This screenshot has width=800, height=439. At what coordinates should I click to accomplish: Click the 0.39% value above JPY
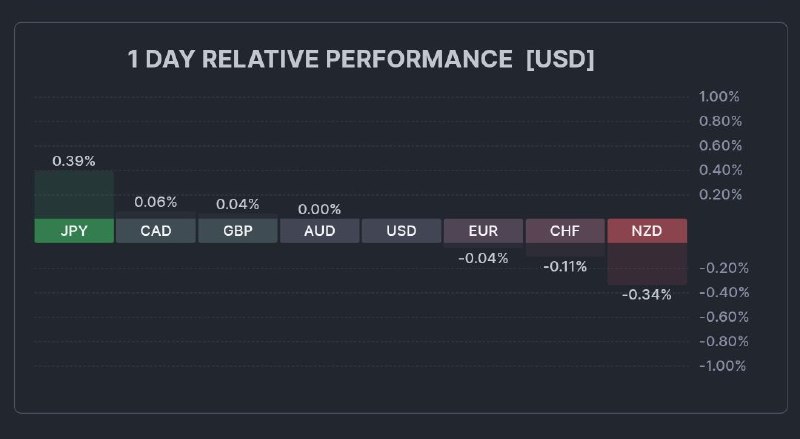pos(74,161)
